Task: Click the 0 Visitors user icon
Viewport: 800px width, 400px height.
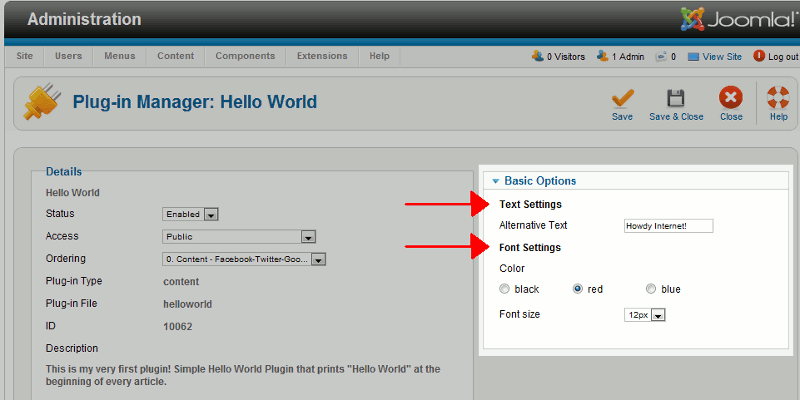Action: pos(538,56)
